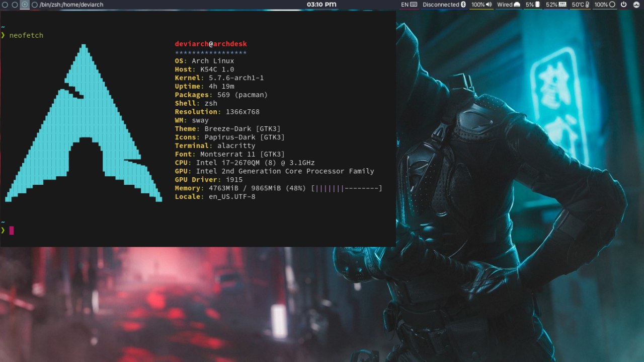
Task: Click the Disconnected Bluetooth status text
Action: pos(441,5)
